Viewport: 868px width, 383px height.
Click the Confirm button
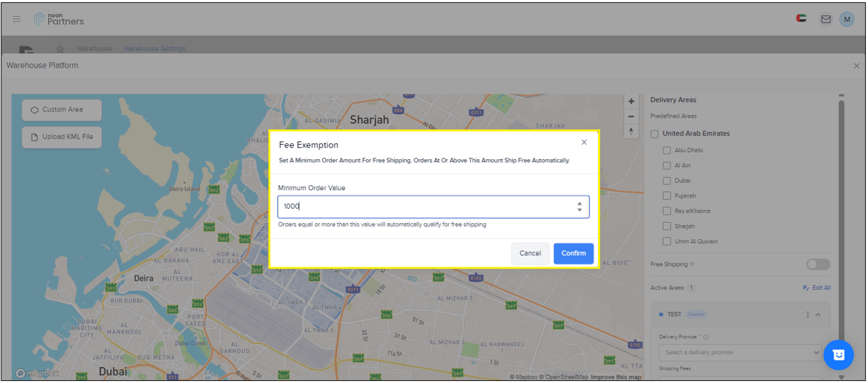tap(573, 253)
